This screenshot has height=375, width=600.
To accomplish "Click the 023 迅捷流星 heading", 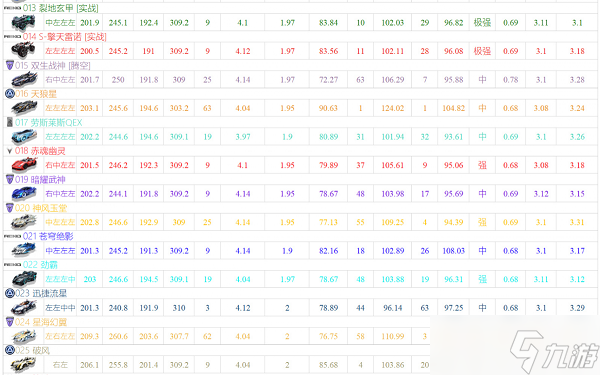I will (x=41, y=293).
